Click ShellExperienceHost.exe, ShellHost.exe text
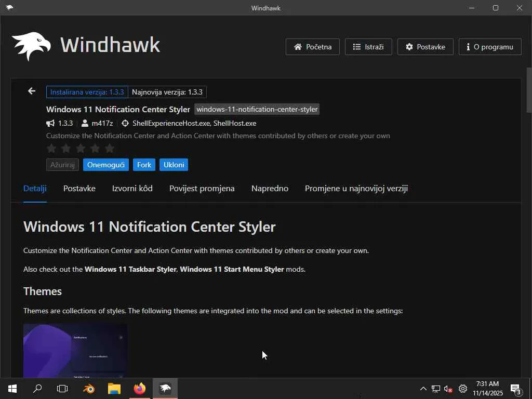 click(x=194, y=123)
